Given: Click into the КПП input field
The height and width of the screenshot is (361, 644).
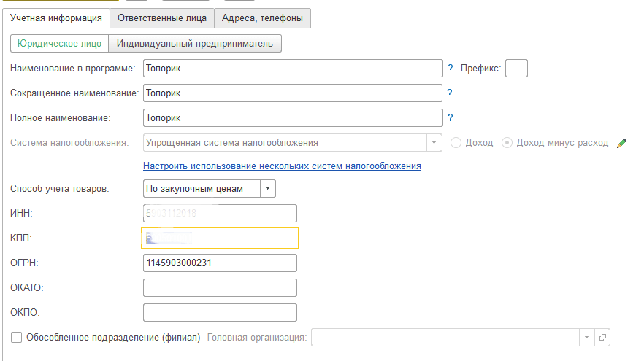Looking at the screenshot, I should click(220, 238).
